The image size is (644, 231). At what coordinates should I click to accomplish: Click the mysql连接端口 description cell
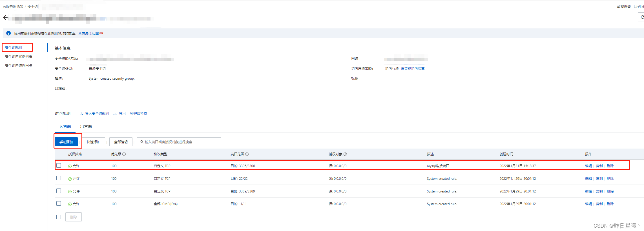(438, 166)
